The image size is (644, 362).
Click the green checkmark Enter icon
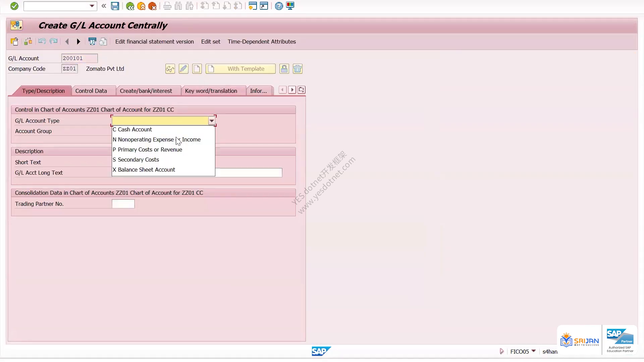[14, 6]
